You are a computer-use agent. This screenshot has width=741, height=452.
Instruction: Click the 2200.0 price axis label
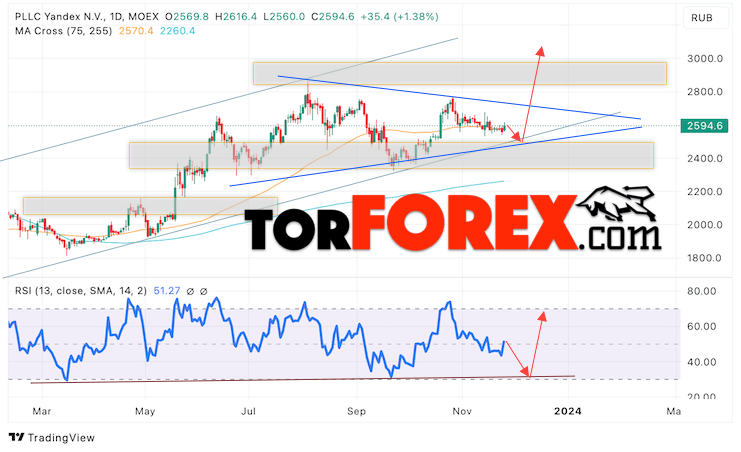pos(705,191)
